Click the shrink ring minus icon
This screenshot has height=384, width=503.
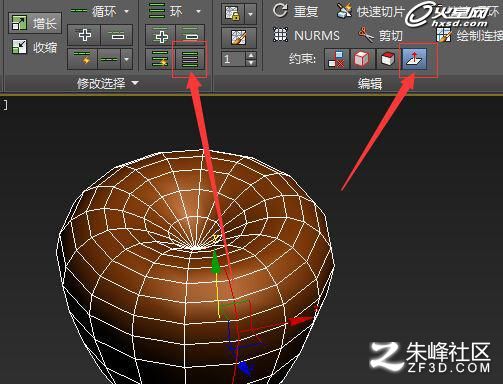[x=190, y=35]
